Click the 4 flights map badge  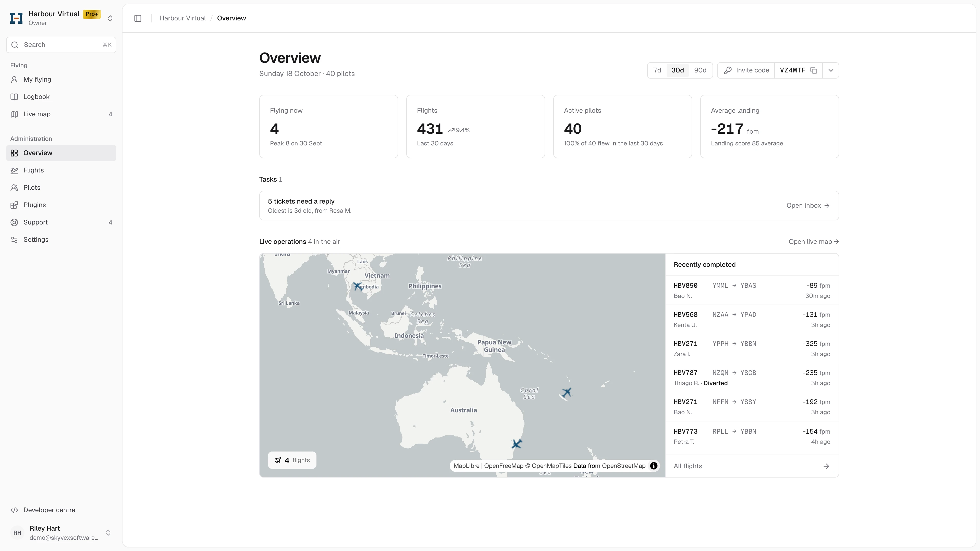coord(292,460)
